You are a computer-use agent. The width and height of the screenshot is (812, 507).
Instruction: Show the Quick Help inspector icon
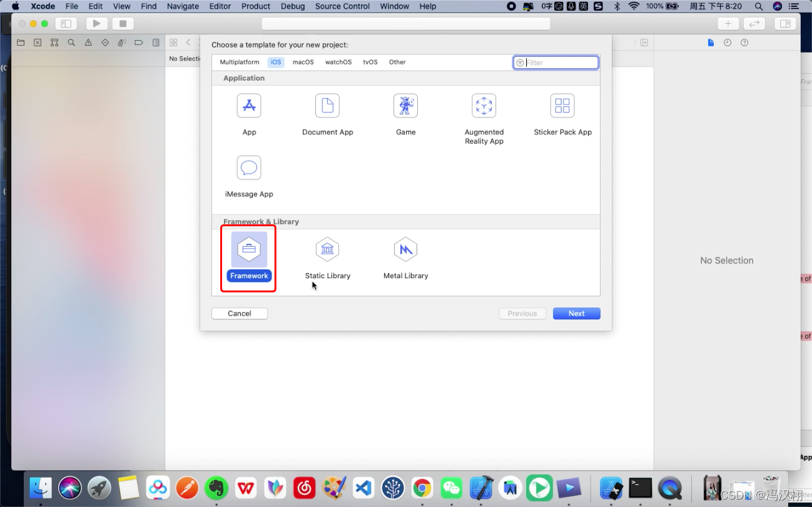pyautogui.click(x=744, y=43)
